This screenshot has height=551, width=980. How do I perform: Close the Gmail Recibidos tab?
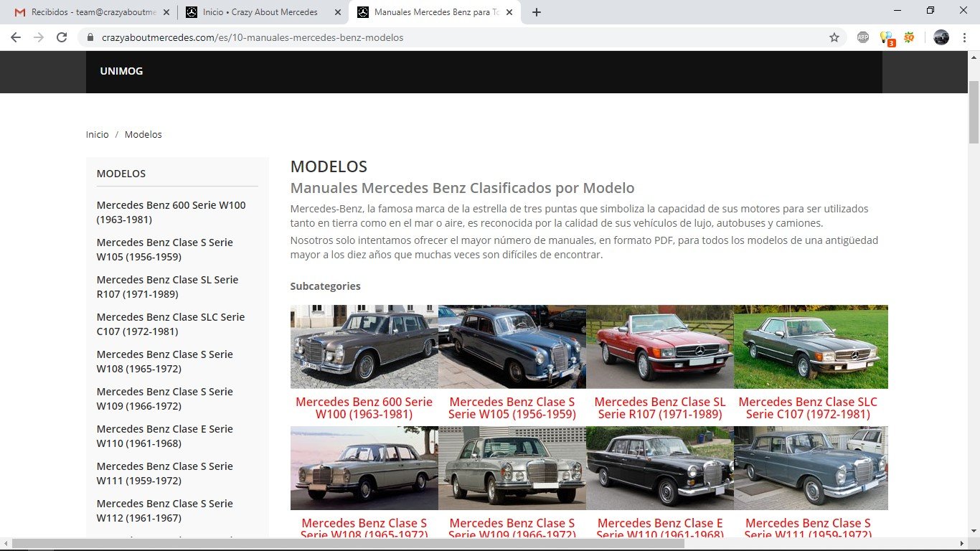coord(166,12)
